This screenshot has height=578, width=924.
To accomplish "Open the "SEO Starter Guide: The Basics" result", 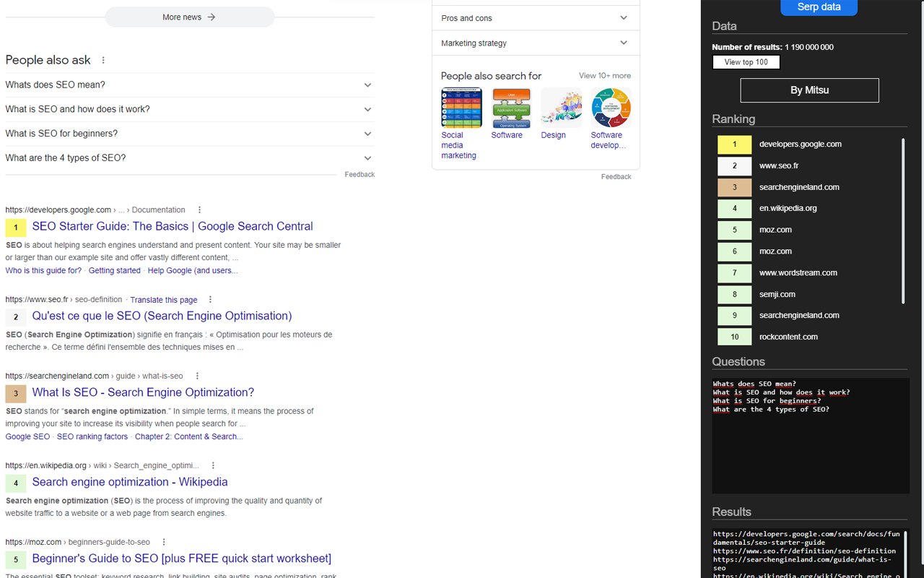I will pos(173,226).
